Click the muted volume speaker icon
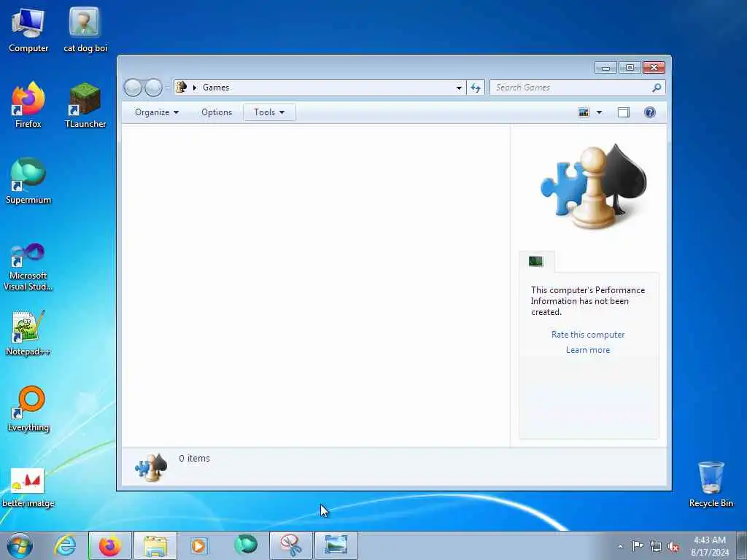 (x=673, y=546)
